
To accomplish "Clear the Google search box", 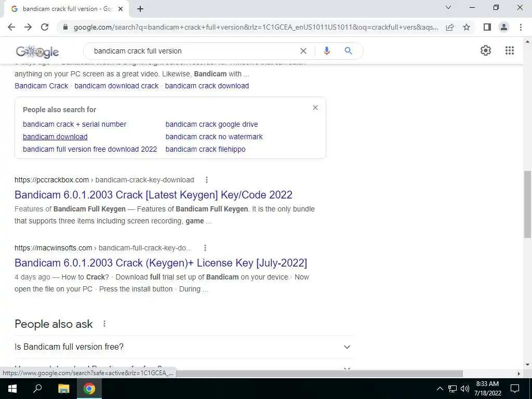I will pyautogui.click(x=303, y=51).
